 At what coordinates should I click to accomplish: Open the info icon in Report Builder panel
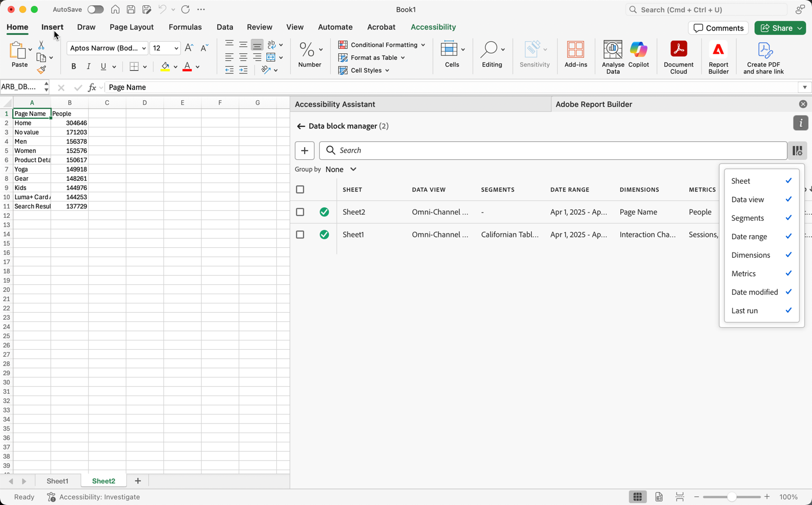(x=800, y=123)
